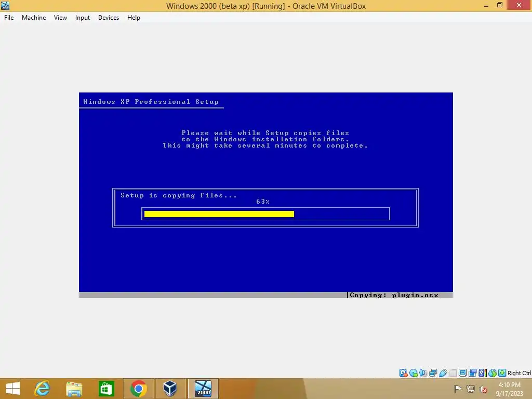Open File Explorer from the taskbar
The width and height of the screenshot is (532, 399).
coord(74,389)
